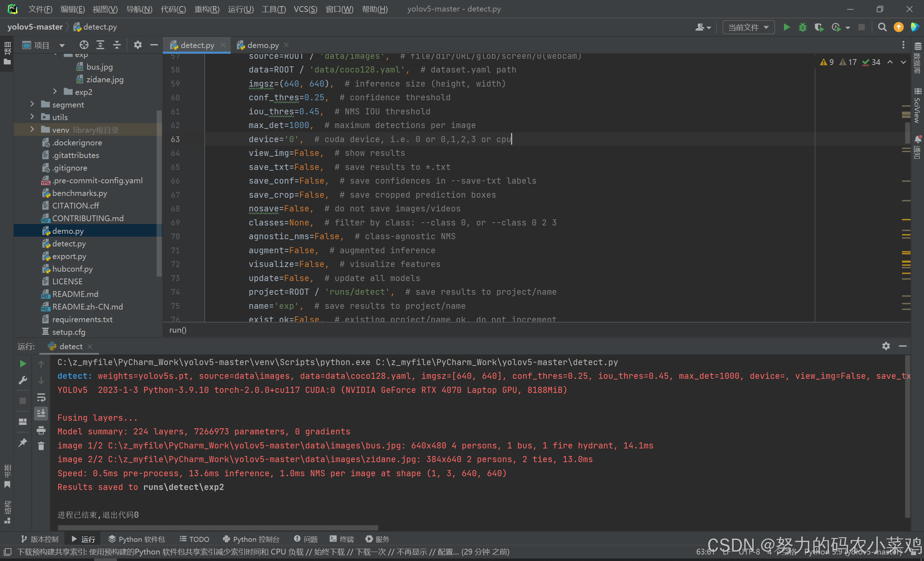Collapse all in project tree toolbar
Viewport: 924px width, 561px height.
(117, 45)
